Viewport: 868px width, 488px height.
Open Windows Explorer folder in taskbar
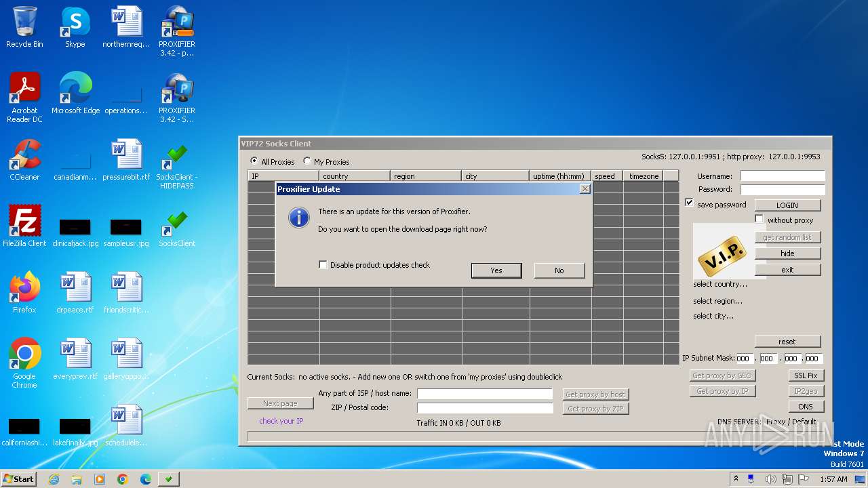click(x=77, y=479)
